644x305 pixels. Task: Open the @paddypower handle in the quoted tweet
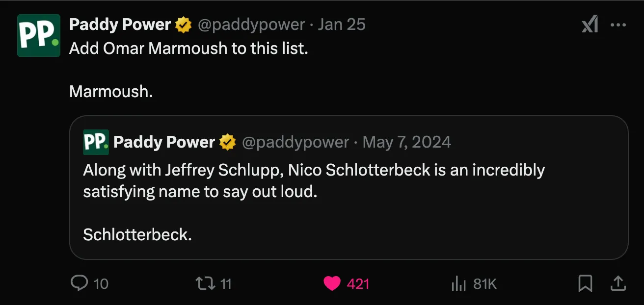[x=295, y=143]
